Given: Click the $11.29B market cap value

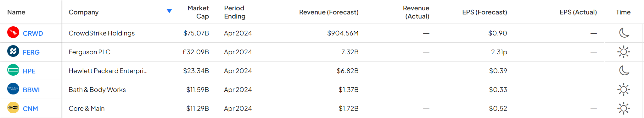Looking at the screenshot, I should coord(198,108).
